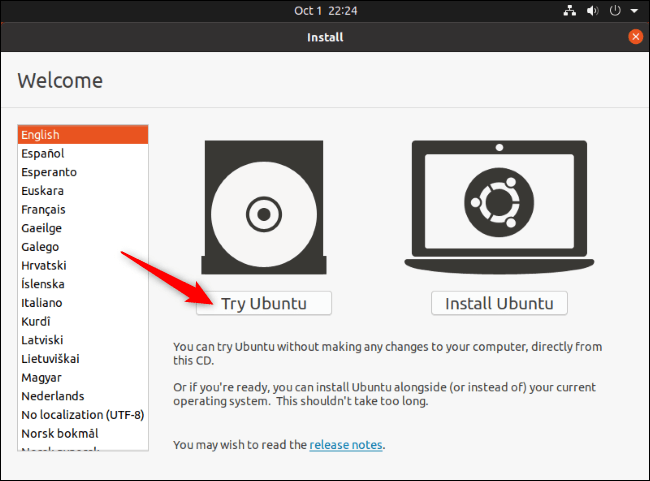This screenshot has width=650, height=481.
Task: Open the release notes link
Action: point(346,445)
